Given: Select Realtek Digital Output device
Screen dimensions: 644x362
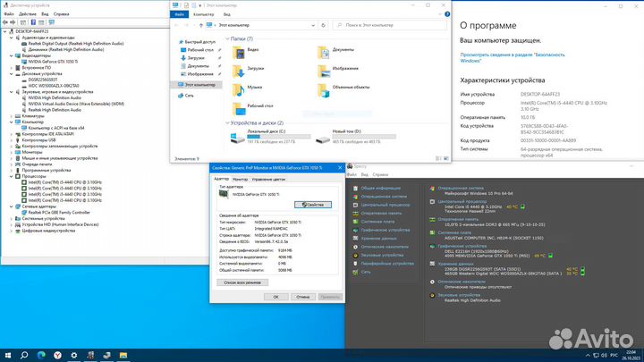Looking at the screenshot, I should click(75, 44).
